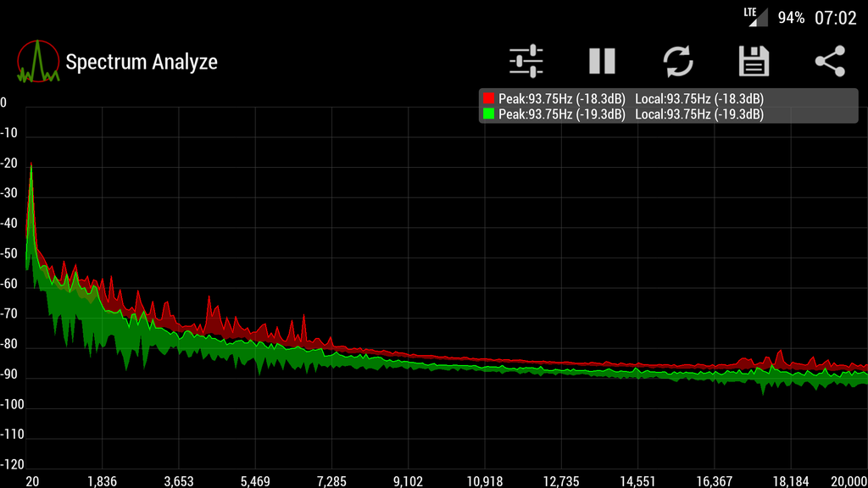Tap the 12,735 frequency axis label

(561, 481)
